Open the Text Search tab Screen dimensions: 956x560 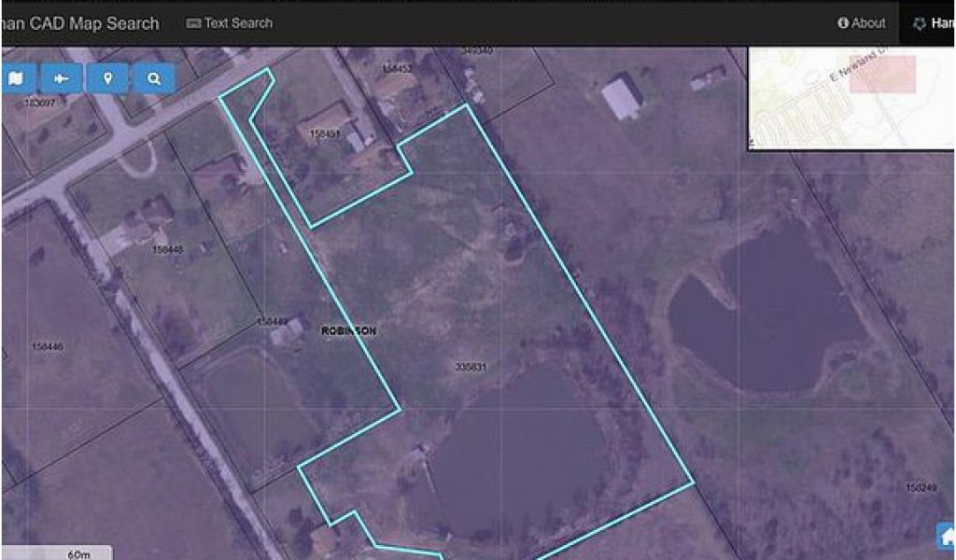tap(230, 23)
